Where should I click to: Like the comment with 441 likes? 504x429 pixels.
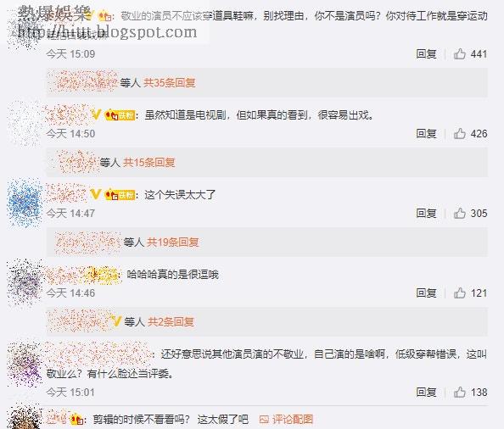(460, 53)
